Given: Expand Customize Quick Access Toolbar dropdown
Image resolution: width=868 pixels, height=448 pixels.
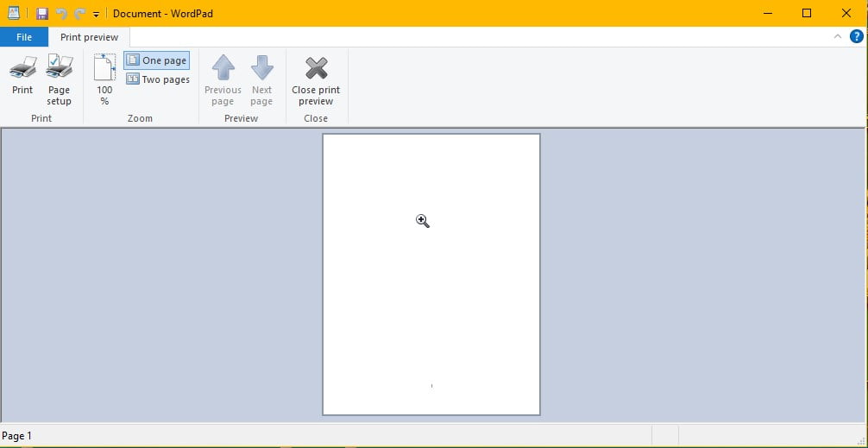Looking at the screenshot, I should [96, 14].
